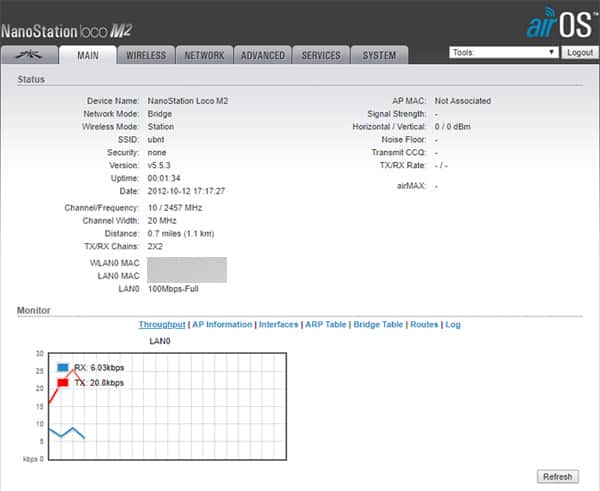
Task: Select the version value v5.5.3
Action: click(x=159, y=165)
